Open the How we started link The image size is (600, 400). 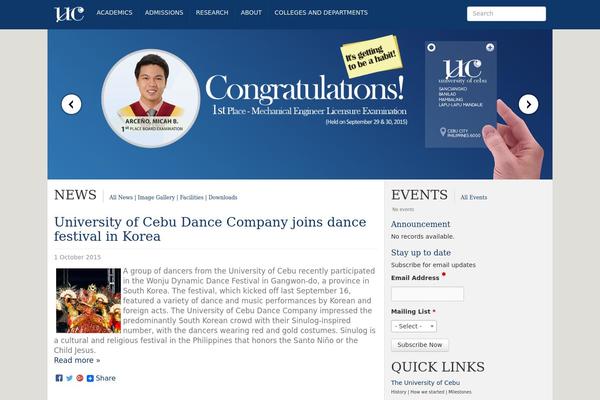(x=427, y=392)
